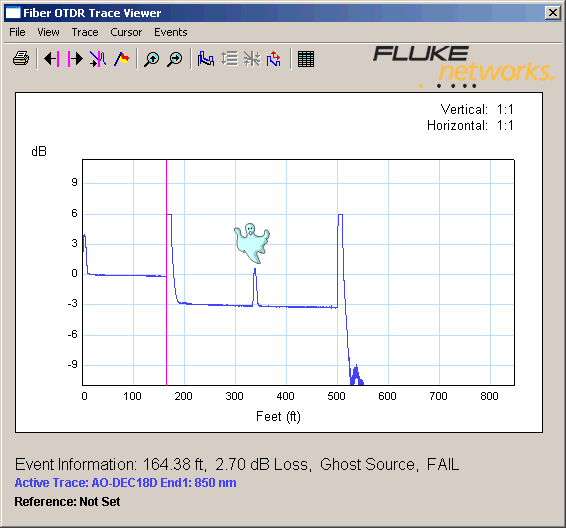Close the Fiber OTDR Trace Viewer window
This screenshot has width=566, height=528.
(553, 13)
